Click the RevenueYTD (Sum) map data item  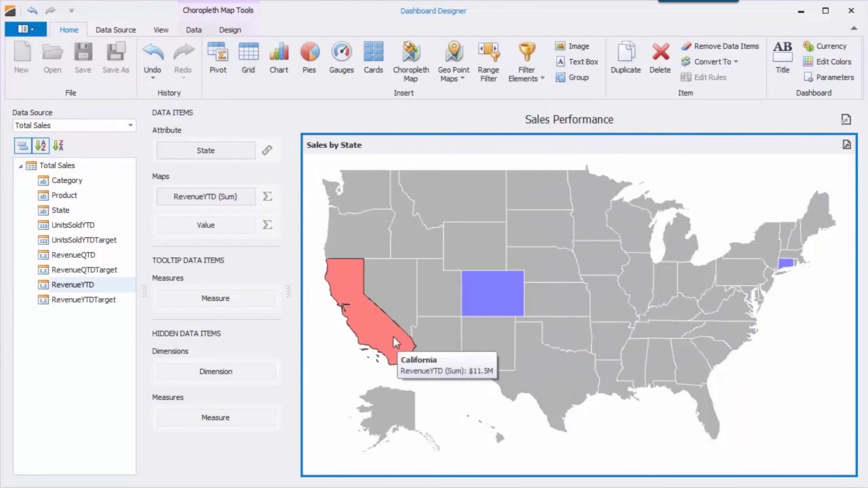[x=205, y=197]
